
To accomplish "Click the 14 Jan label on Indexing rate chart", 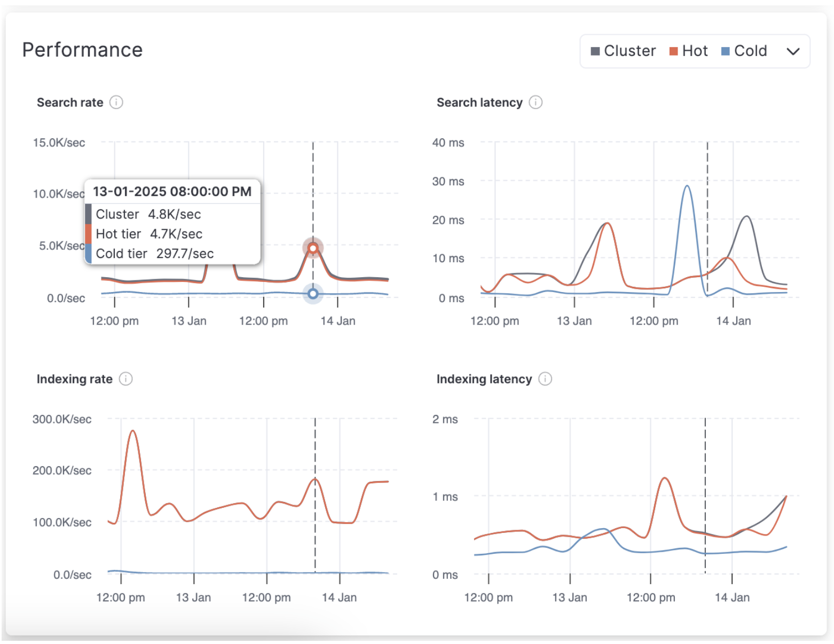I will pyautogui.click(x=340, y=598).
